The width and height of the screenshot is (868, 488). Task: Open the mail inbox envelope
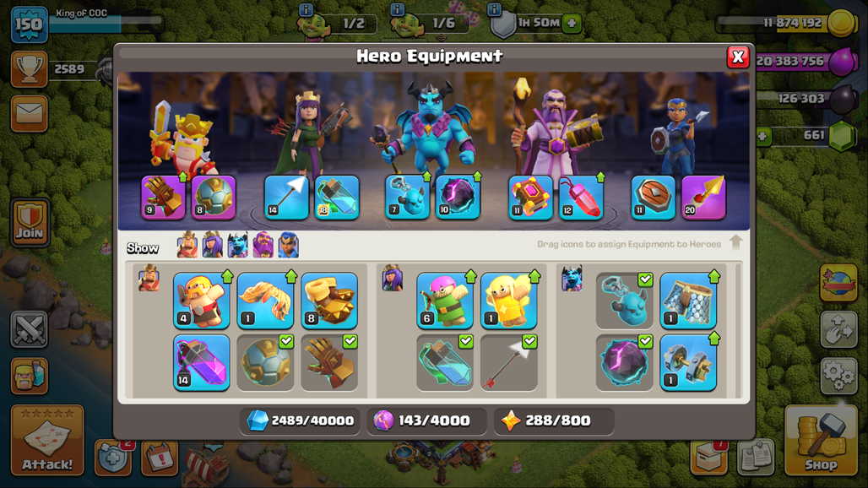pos(30,114)
